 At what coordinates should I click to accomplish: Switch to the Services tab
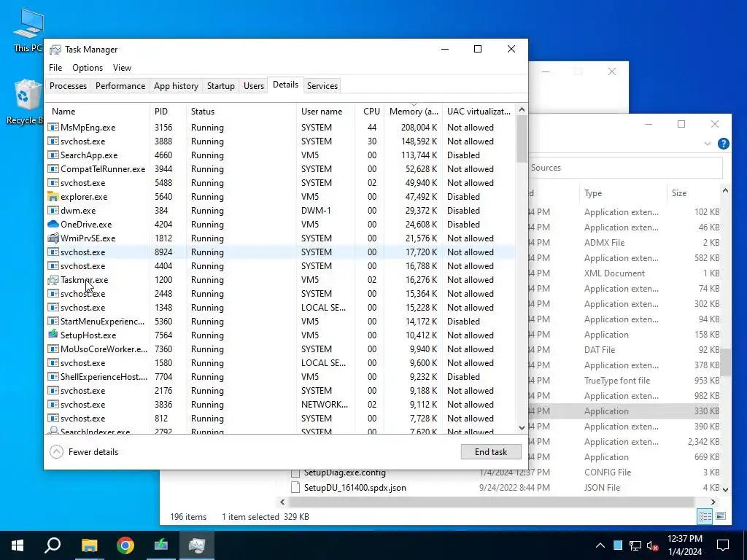coord(322,86)
